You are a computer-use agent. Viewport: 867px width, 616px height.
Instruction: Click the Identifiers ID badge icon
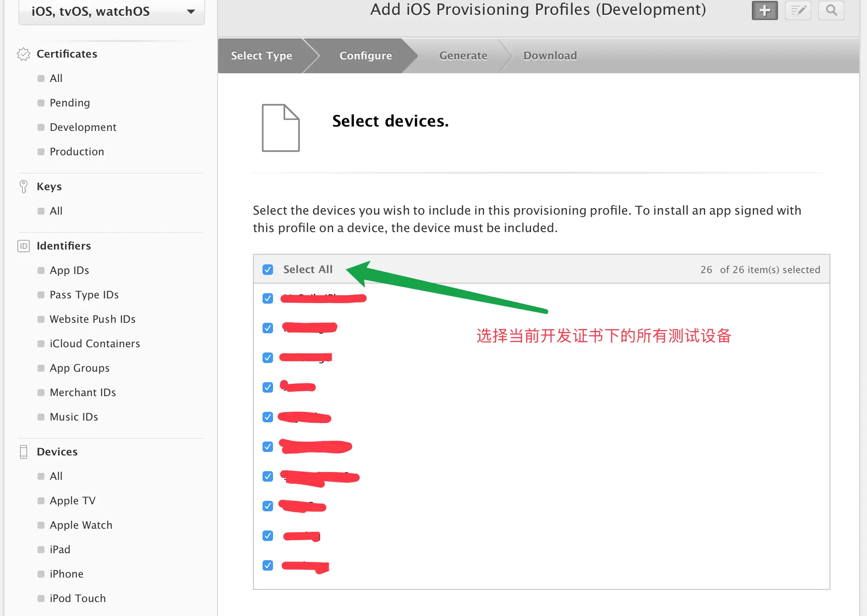[x=24, y=246]
